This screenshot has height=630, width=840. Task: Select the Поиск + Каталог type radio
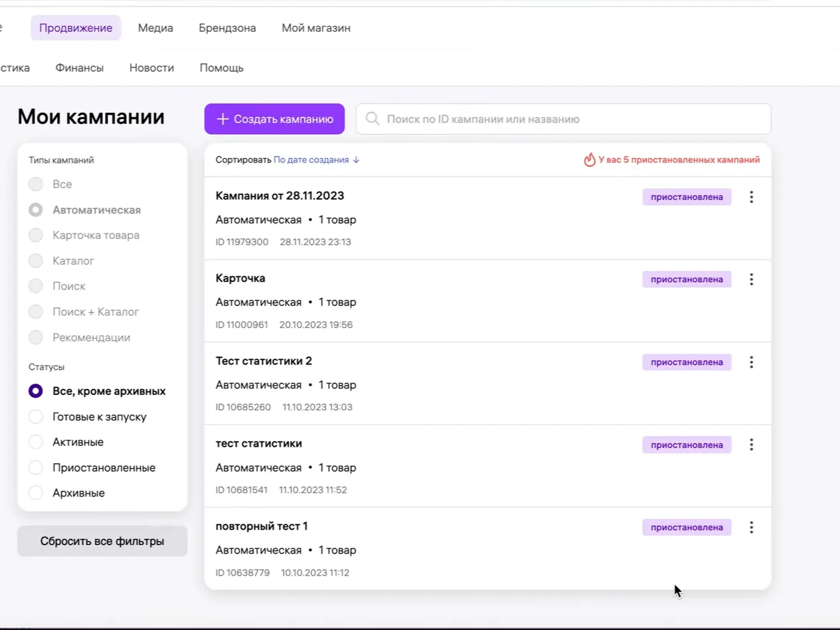pyautogui.click(x=36, y=311)
